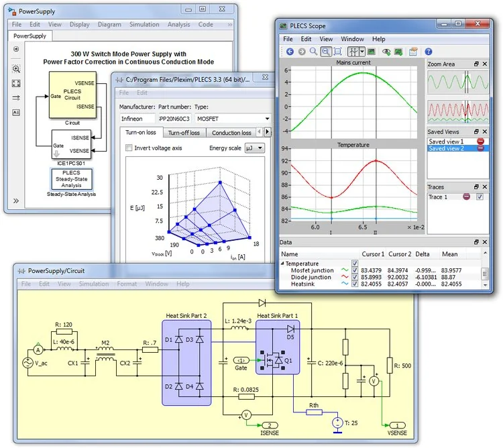
Task: Close the Saved Views panel
Action: (x=485, y=132)
